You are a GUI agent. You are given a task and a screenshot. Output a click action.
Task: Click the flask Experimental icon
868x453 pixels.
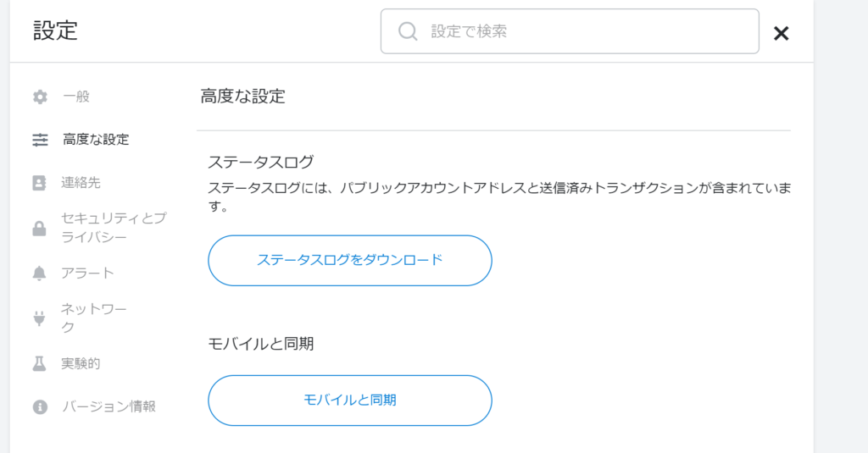40,363
